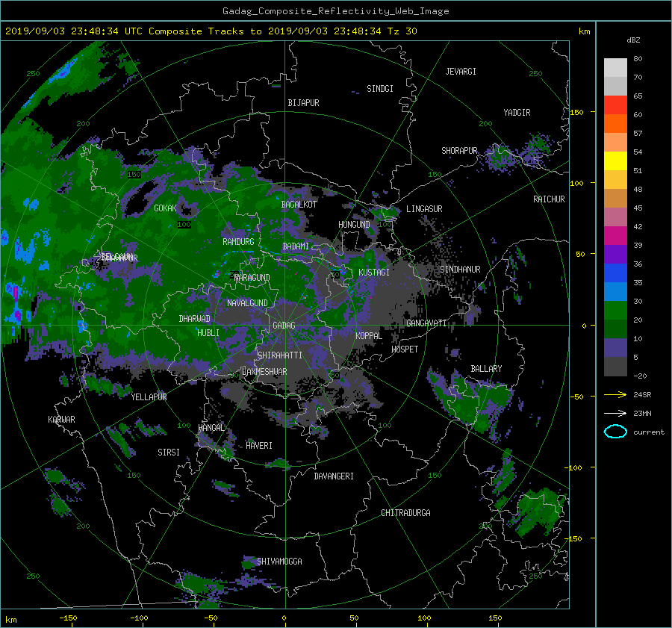Click the KUSTAGI city label

(x=374, y=273)
